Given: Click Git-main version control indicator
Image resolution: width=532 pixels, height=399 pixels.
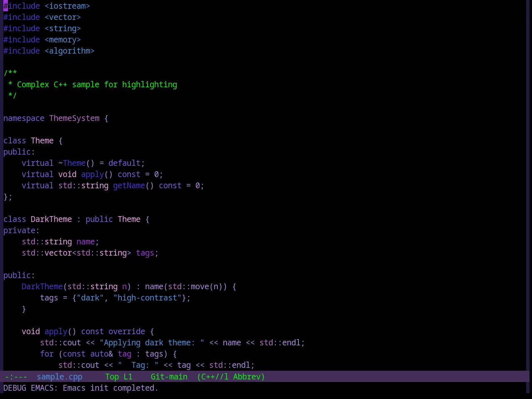Looking at the screenshot, I should pyautogui.click(x=169, y=377).
